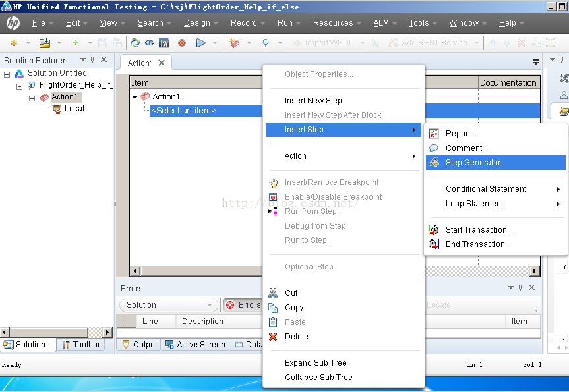Collapse Action1 triangle in keyword view
Image resolution: width=569 pixels, height=392 pixels.
point(135,97)
